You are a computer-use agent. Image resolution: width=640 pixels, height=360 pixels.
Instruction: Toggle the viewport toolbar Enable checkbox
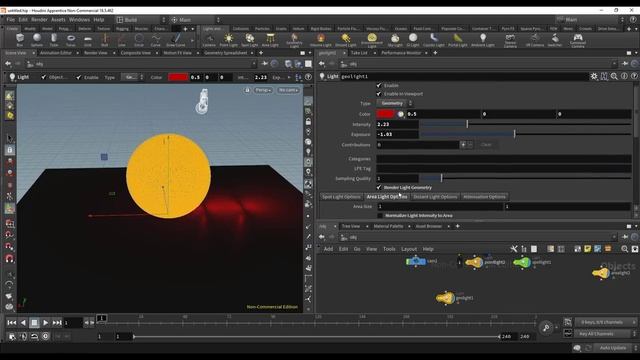tap(78, 77)
